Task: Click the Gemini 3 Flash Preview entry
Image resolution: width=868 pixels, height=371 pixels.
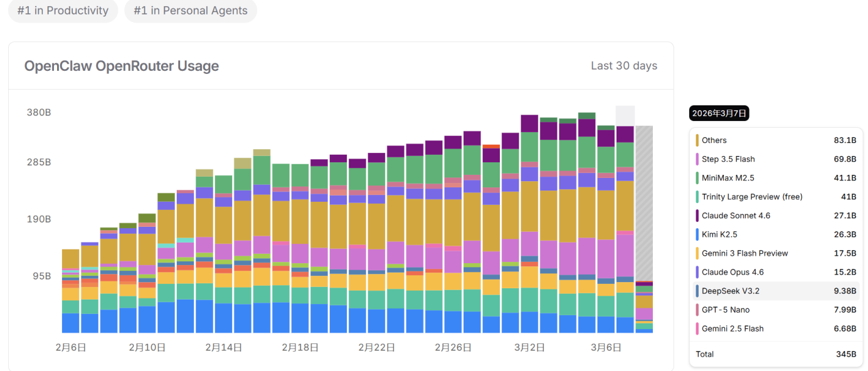Action: pyautogui.click(x=744, y=253)
